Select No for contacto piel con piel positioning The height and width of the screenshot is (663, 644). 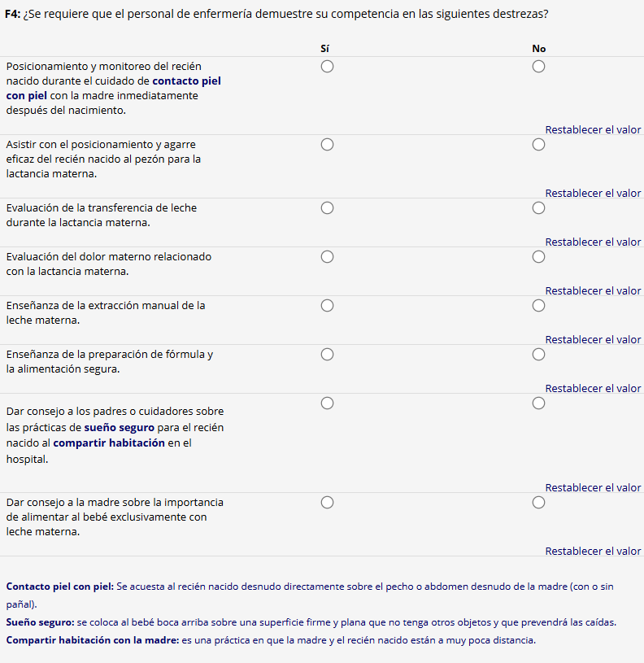tap(538, 67)
